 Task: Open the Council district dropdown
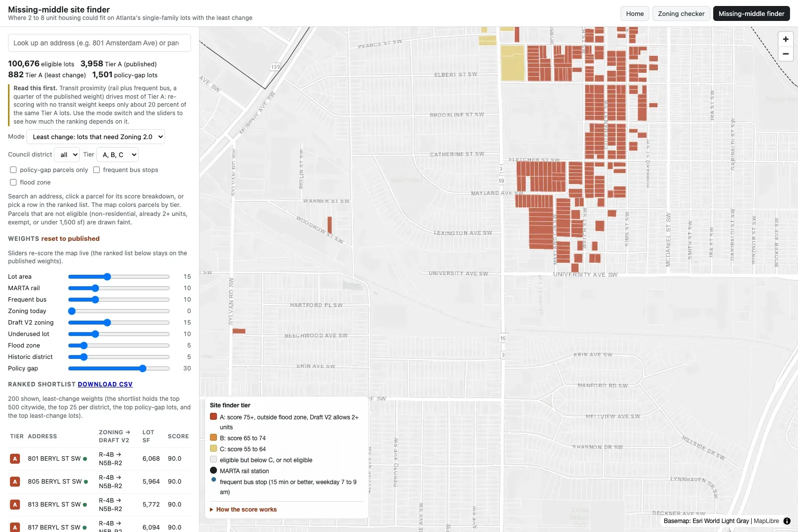pyautogui.click(x=67, y=155)
